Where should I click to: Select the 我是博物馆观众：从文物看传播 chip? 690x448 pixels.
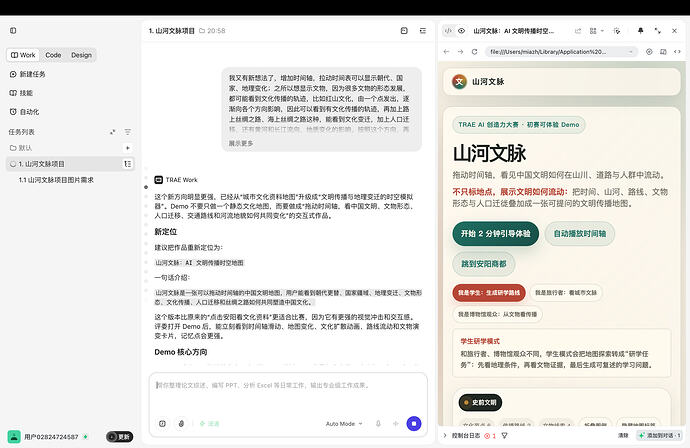(x=497, y=314)
